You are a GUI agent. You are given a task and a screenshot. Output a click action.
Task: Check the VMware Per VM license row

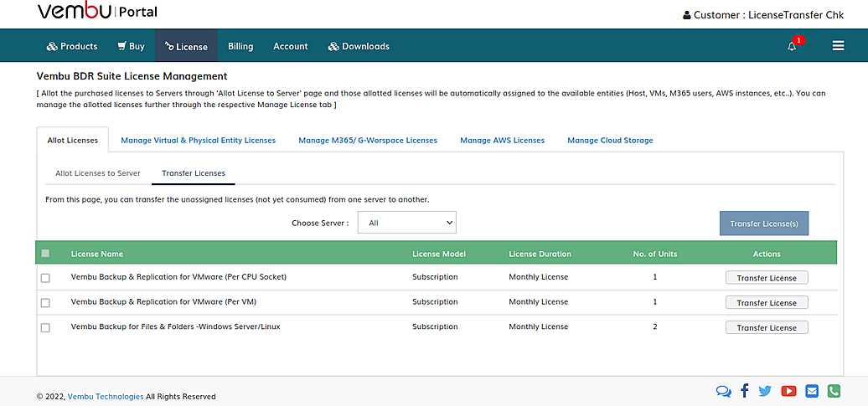(x=45, y=303)
